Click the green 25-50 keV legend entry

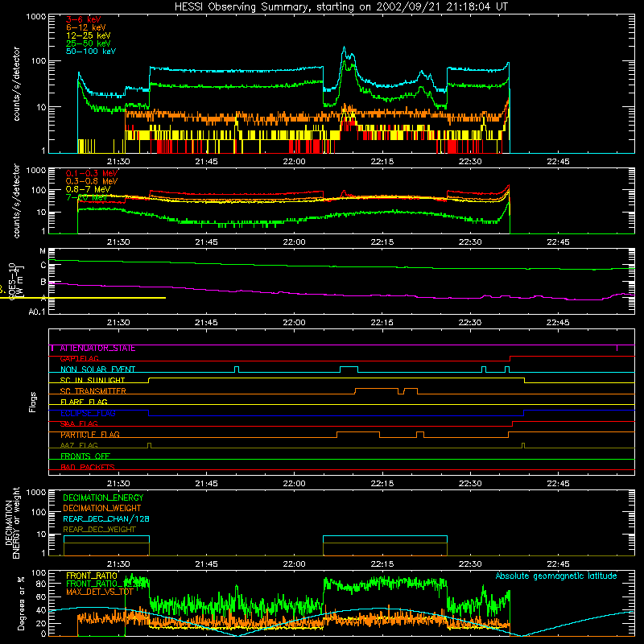click(89, 43)
